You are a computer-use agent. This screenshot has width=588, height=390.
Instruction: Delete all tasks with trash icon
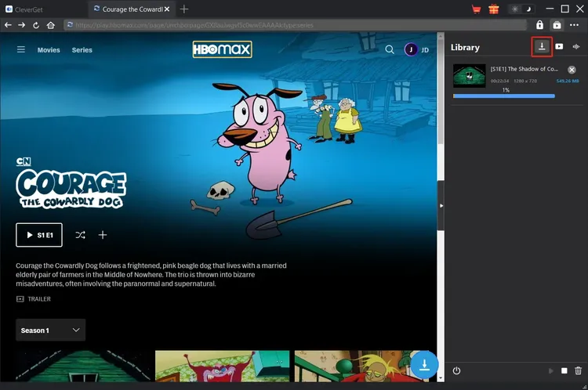click(x=578, y=370)
